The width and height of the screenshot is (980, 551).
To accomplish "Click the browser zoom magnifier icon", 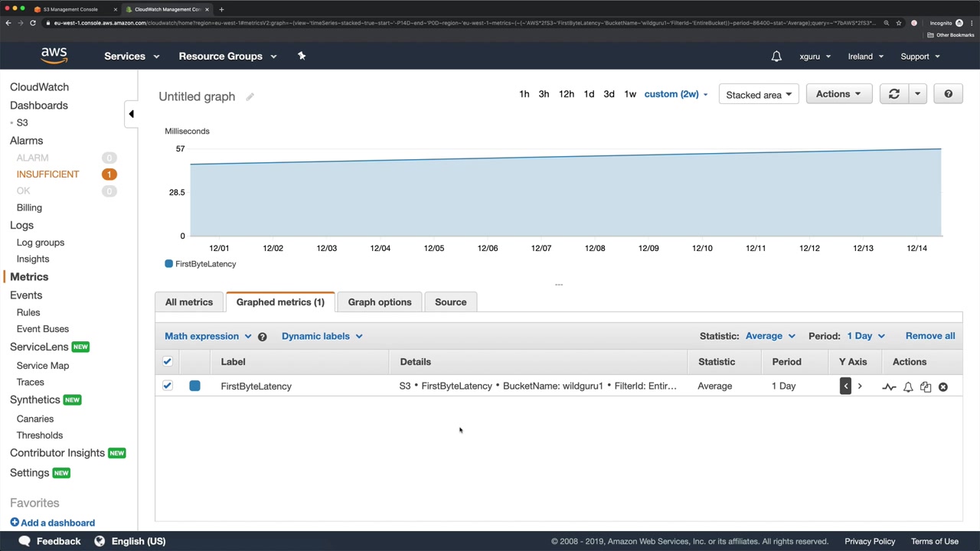I will pyautogui.click(x=887, y=23).
